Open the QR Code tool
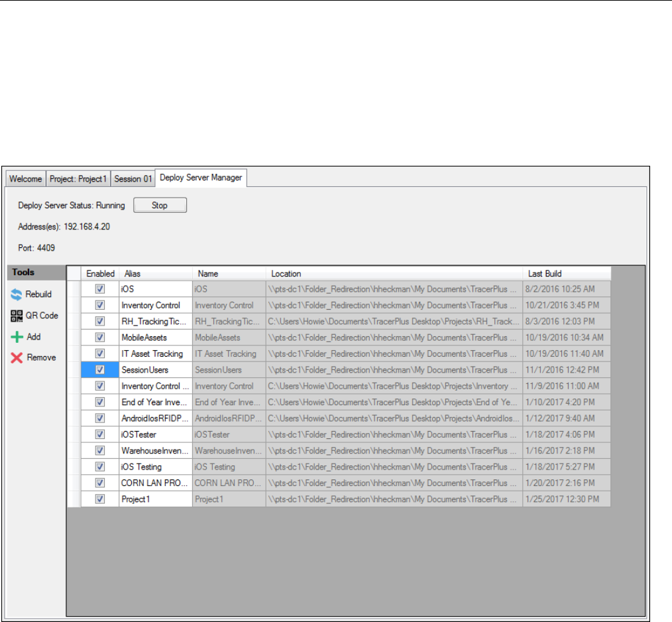This screenshot has height=622, width=672. pos(34,316)
